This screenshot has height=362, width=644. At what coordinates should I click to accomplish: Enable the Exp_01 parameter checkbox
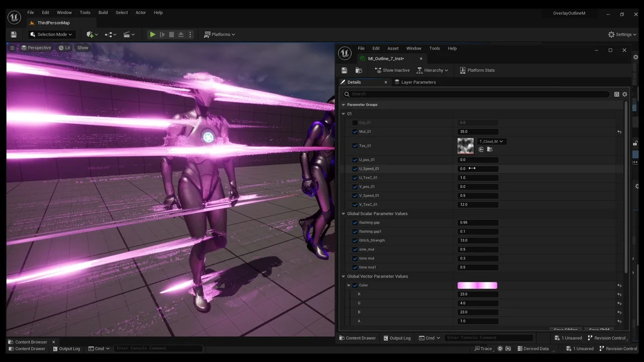pos(355,123)
